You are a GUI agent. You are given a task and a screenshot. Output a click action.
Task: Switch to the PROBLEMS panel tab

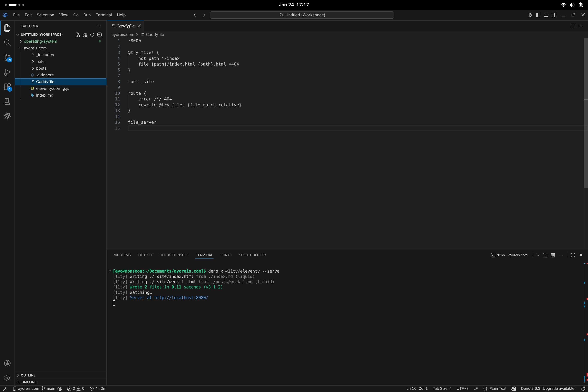tap(121, 255)
